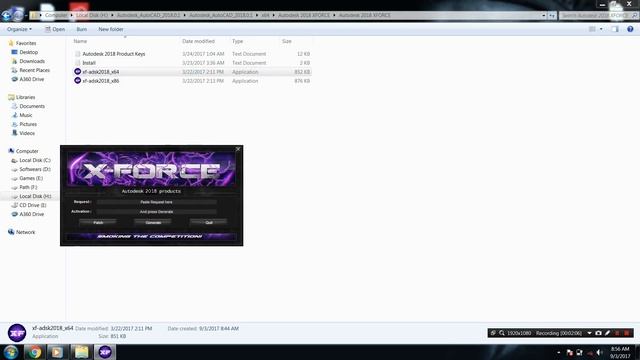640x360 pixels.
Task: Click the XF application taskbar icon
Action: pos(105,352)
